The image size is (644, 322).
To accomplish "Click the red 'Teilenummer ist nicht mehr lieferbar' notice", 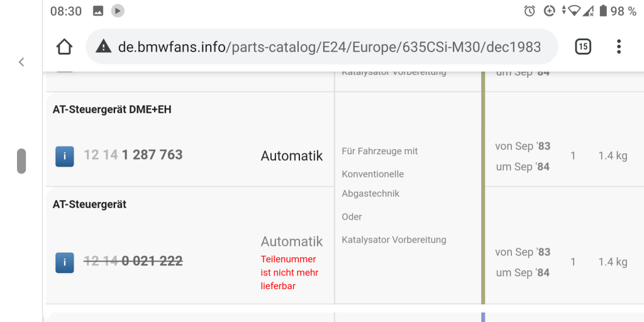I will click(290, 272).
